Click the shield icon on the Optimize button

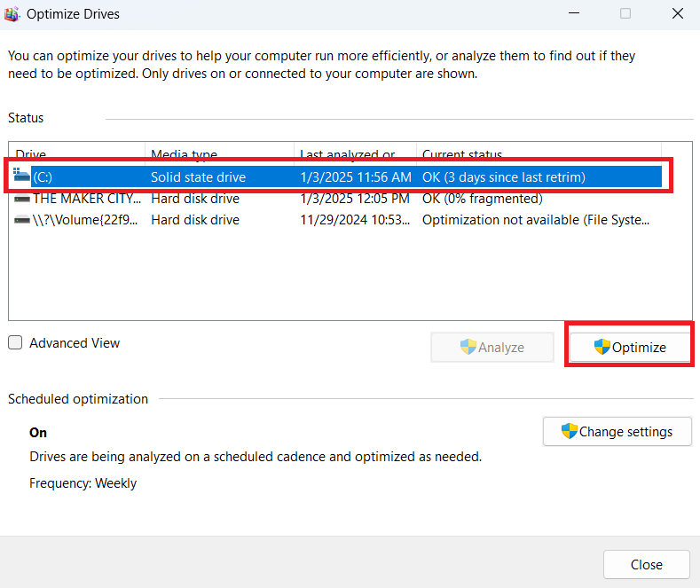pos(602,347)
